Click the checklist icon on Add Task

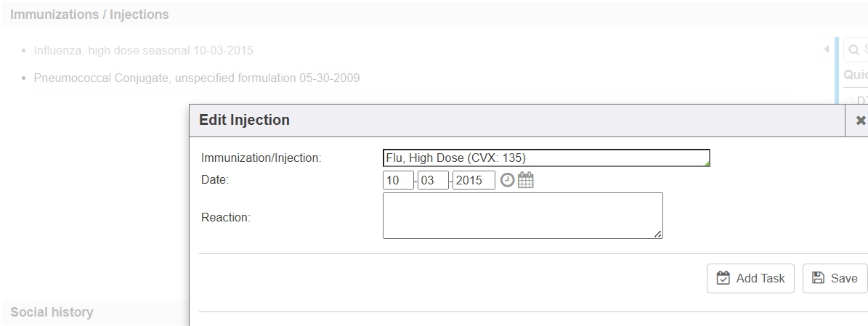[723, 278]
